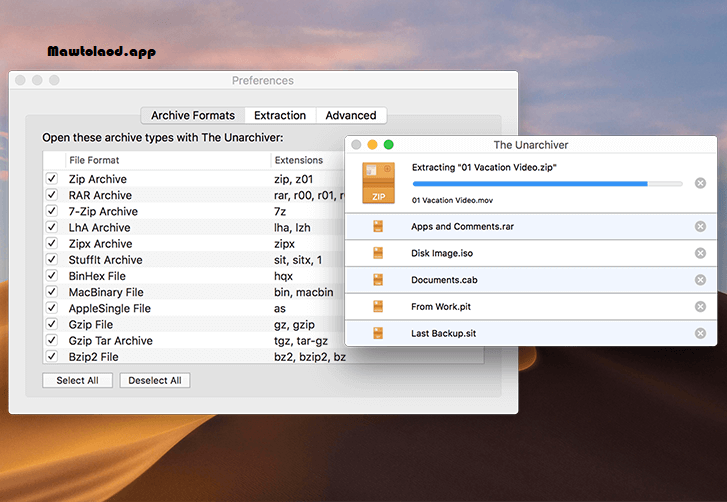Image resolution: width=727 pixels, height=502 pixels.
Task: Select the Disk Image.iso file name
Action: (442, 253)
